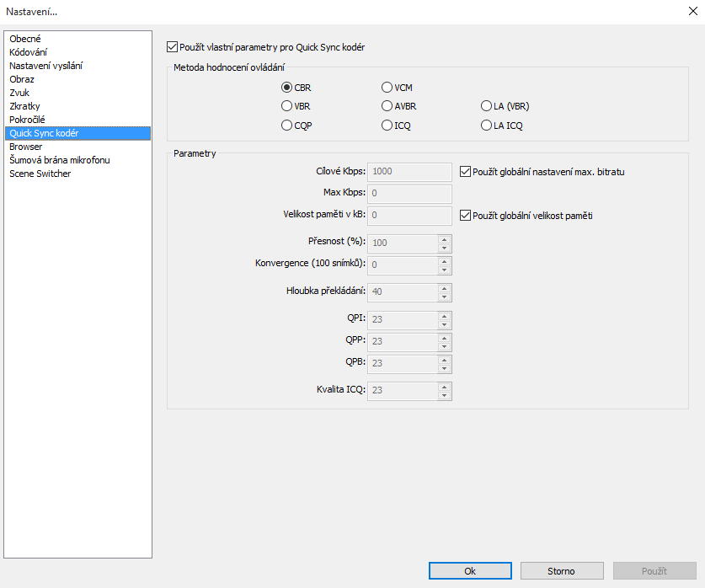Click the Cílové Kbps input field
The image size is (705, 588).
click(410, 172)
